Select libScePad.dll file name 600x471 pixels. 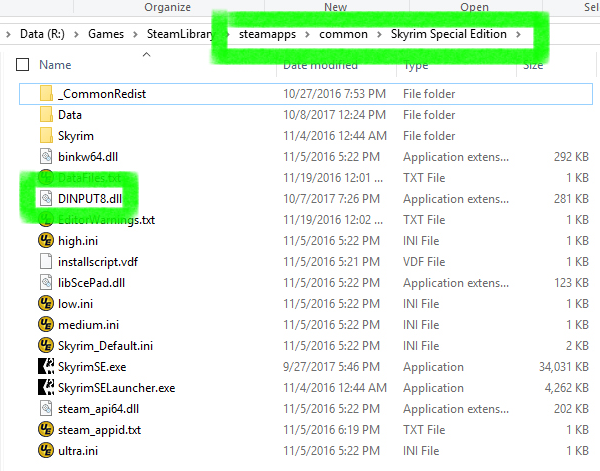point(91,283)
